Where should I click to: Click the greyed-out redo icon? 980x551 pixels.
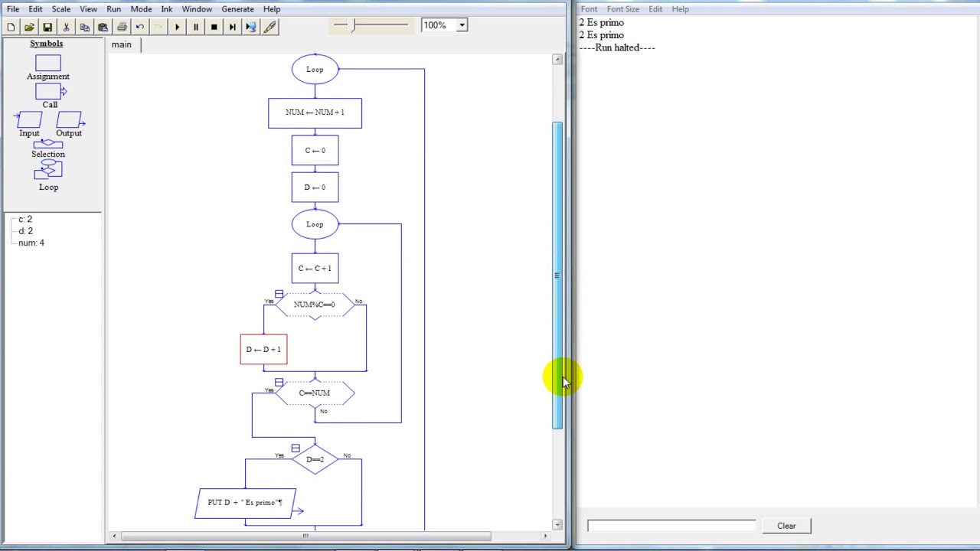pyautogui.click(x=158, y=27)
